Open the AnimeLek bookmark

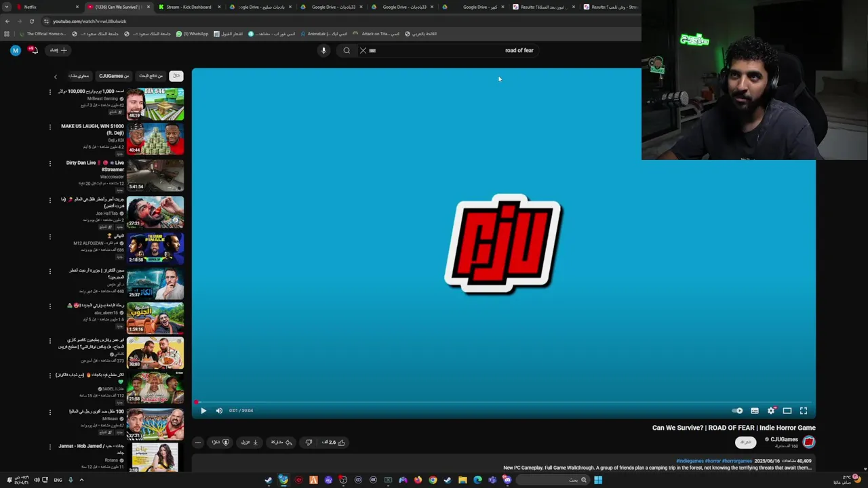coord(323,34)
